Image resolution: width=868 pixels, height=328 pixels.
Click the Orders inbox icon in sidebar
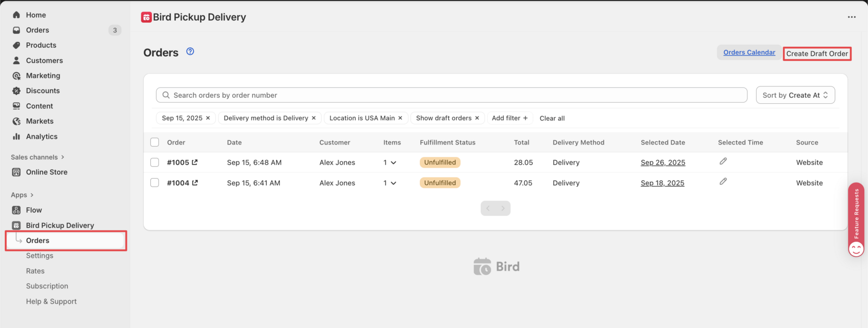point(16,30)
